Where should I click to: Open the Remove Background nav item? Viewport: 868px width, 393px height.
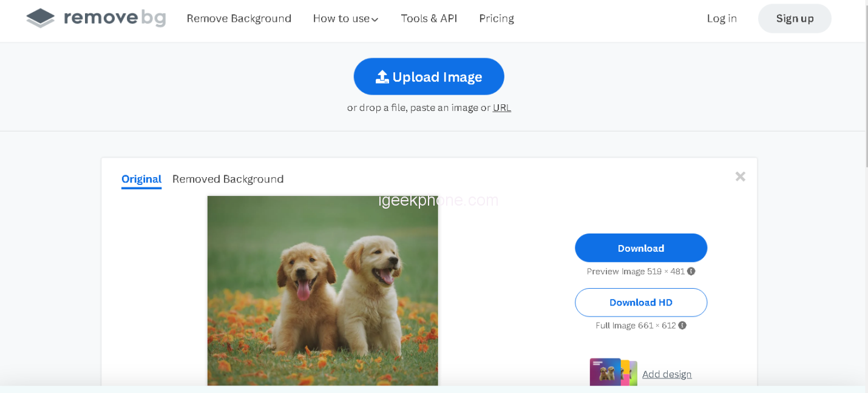(x=239, y=18)
